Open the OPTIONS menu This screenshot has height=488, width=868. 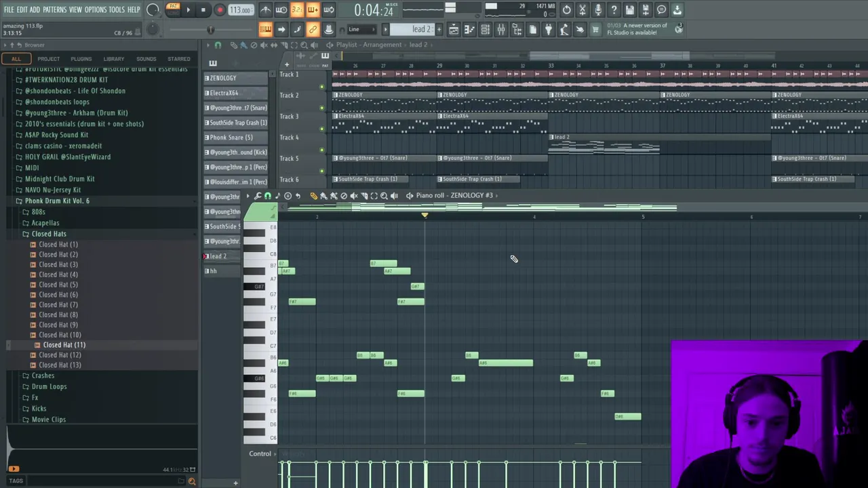coord(96,9)
